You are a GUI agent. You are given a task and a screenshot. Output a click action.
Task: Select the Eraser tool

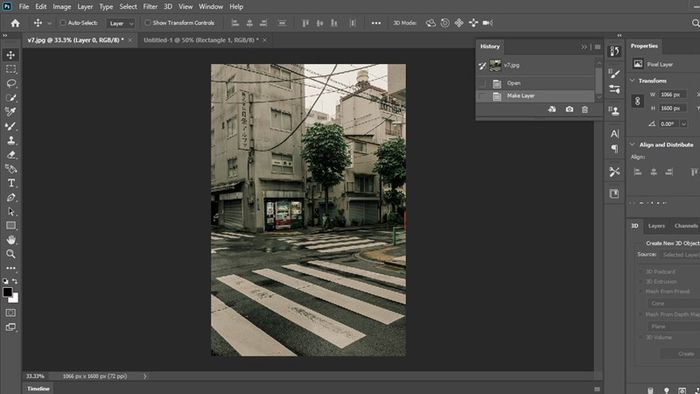point(11,155)
